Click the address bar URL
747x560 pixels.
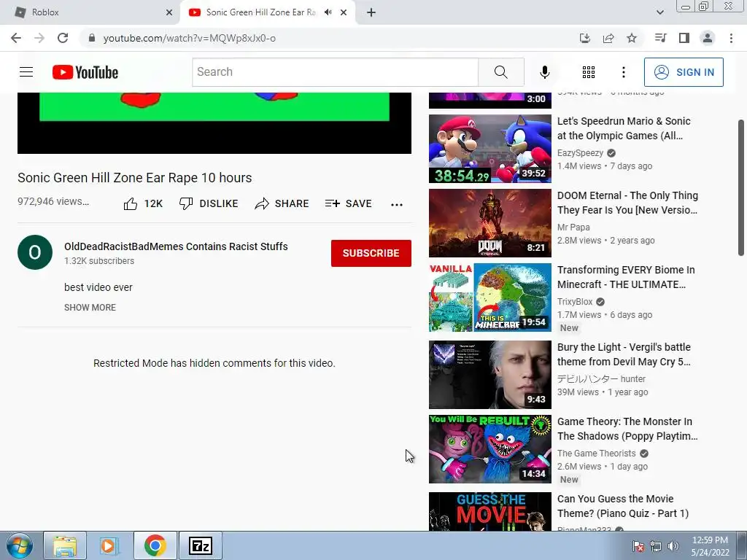click(189, 38)
